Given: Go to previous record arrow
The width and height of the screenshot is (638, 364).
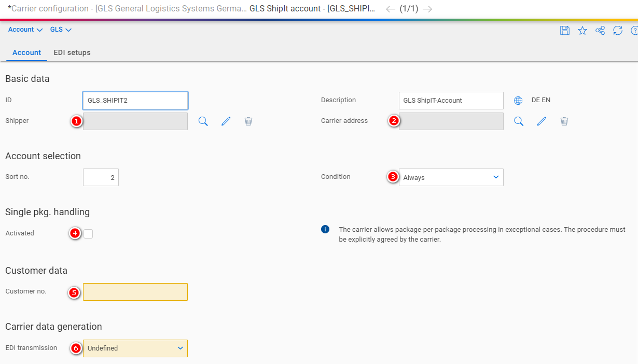Looking at the screenshot, I should coord(391,9).
